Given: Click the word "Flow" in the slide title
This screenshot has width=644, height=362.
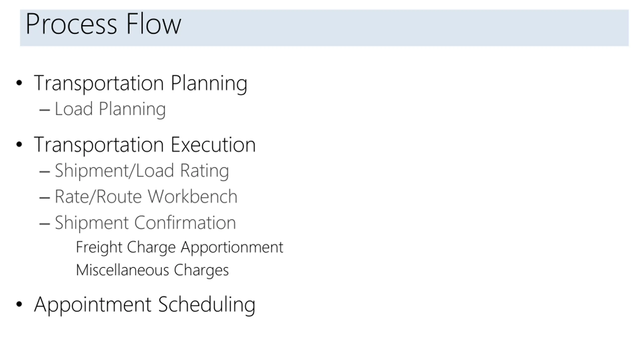Looking at the screenshot, I should click(x=153, y=24).
